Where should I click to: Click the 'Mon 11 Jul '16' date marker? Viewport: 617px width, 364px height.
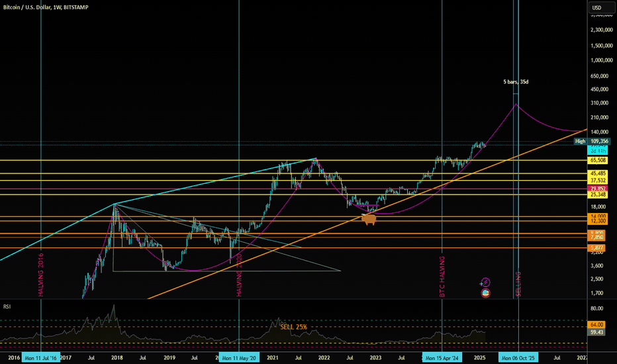tap(41, 357)
